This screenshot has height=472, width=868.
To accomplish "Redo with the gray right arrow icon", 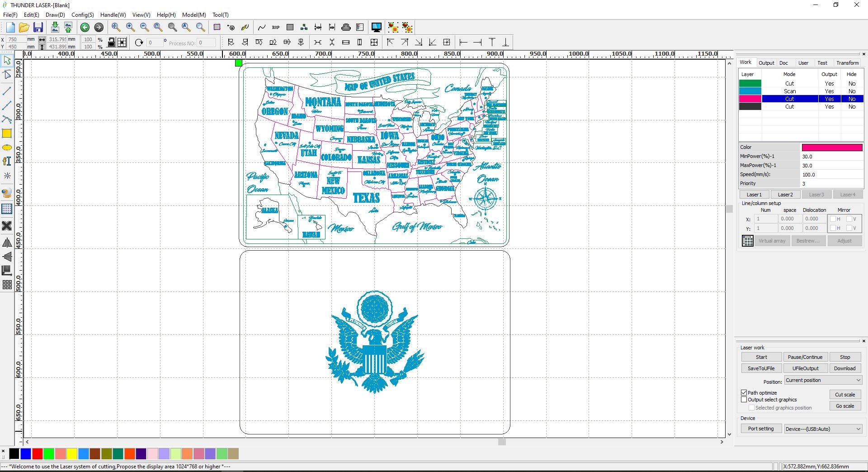I will click(99, 27).
